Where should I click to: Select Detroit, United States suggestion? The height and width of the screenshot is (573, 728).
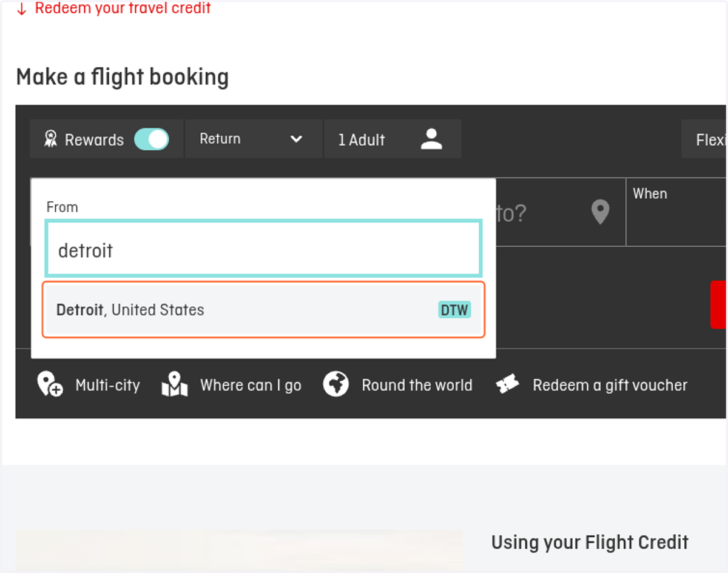click(263, 310)
